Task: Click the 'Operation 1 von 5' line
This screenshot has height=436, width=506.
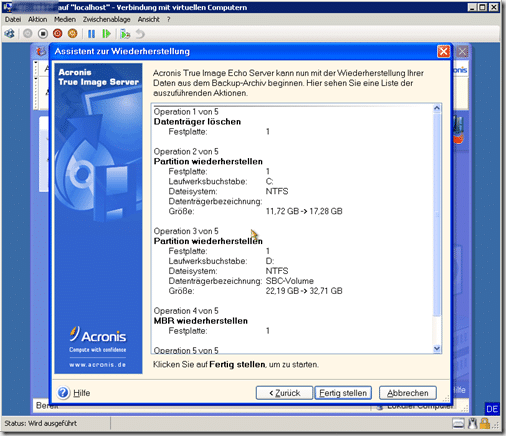Action: [x=186, y=112]
